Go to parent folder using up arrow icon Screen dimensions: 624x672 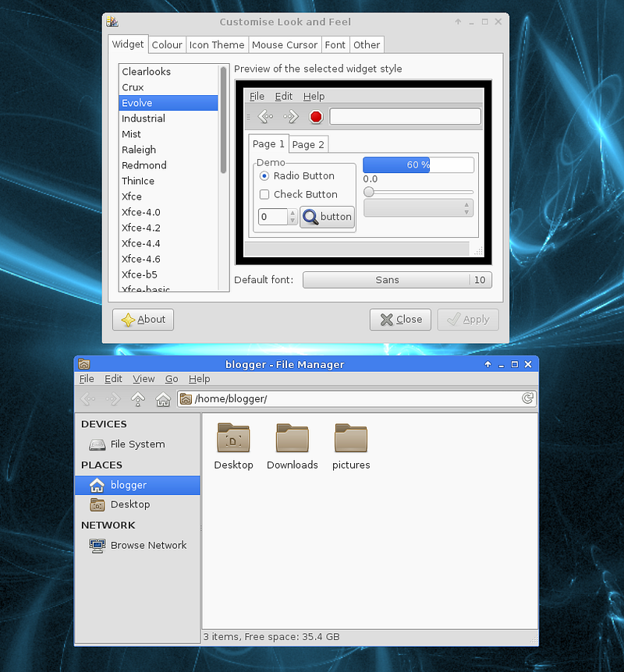coord(138,399)
